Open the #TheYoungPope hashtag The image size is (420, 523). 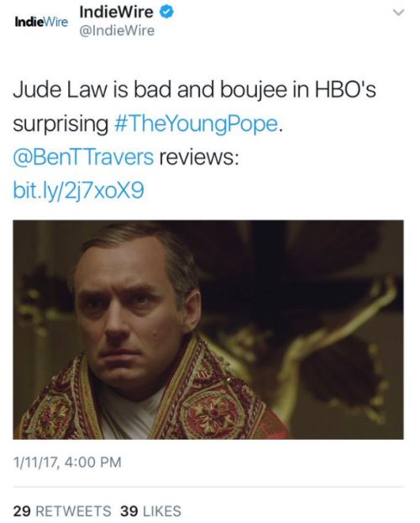197,124
